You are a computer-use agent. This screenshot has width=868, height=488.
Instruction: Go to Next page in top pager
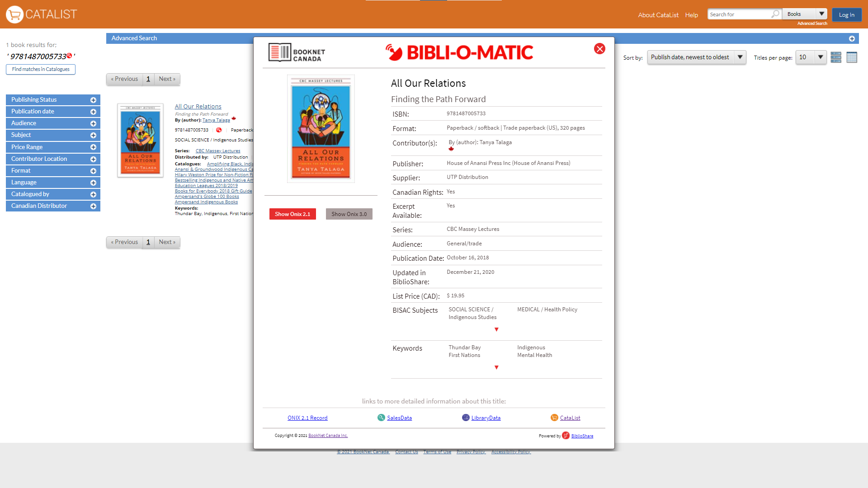coord(167,79)
